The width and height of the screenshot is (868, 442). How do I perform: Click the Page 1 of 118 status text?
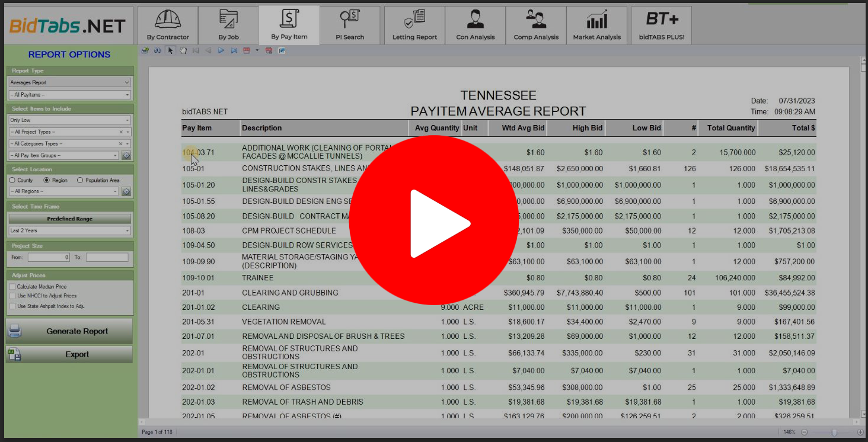click(157, 432)
